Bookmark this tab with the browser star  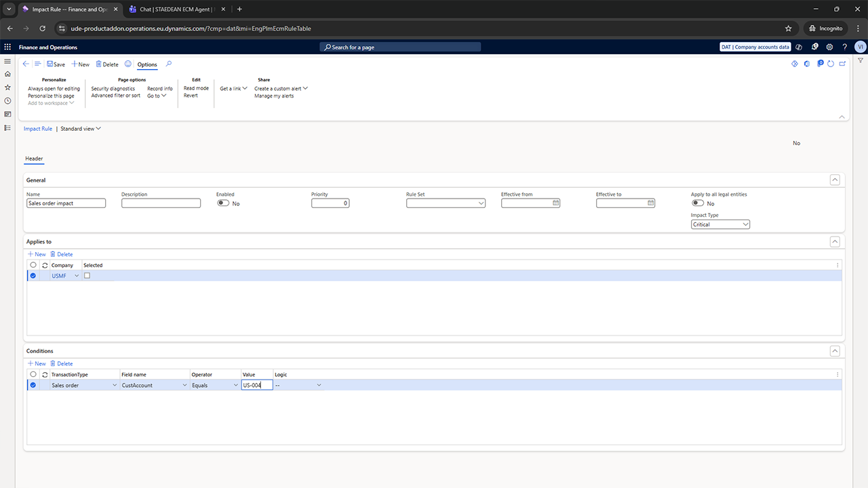coord(788,28)
